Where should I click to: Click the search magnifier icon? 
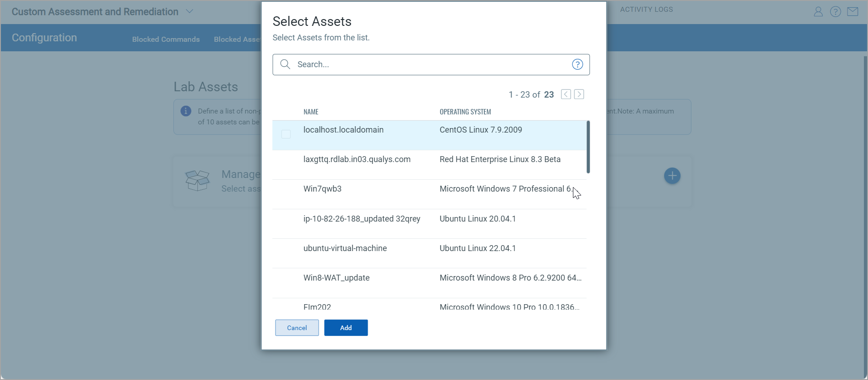pyautogui.click(x=285, y=64)
